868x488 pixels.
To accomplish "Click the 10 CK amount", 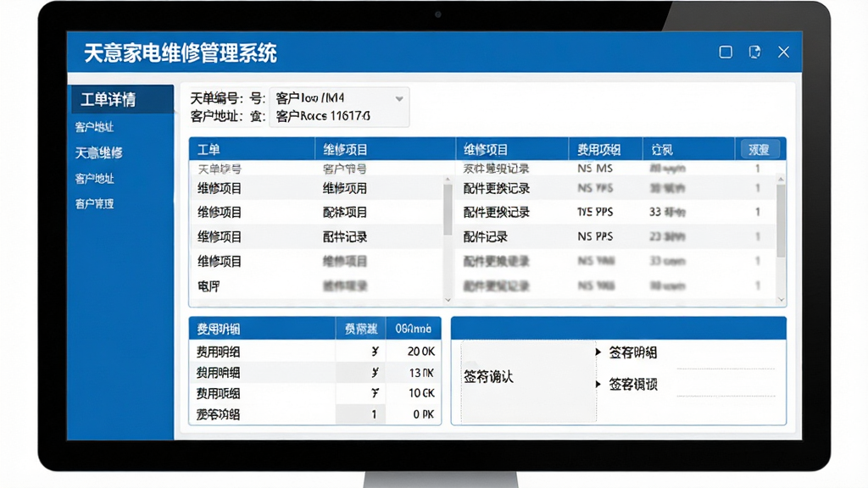I will coord(421,393).
